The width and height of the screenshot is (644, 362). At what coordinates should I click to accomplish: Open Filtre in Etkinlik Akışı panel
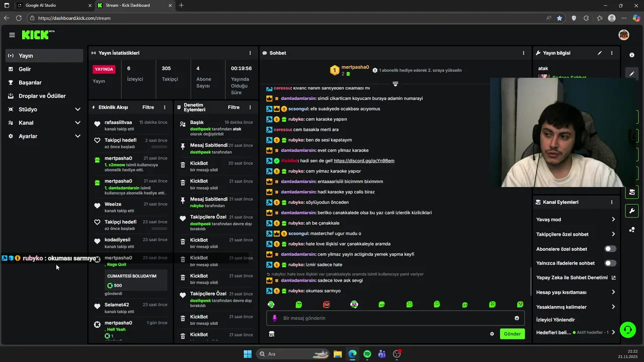coord(148,107)
